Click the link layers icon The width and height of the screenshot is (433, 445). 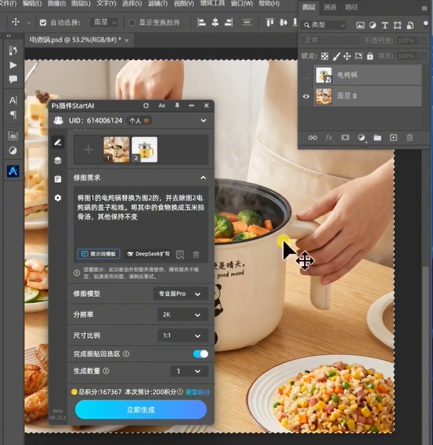[x=313, y=138]
